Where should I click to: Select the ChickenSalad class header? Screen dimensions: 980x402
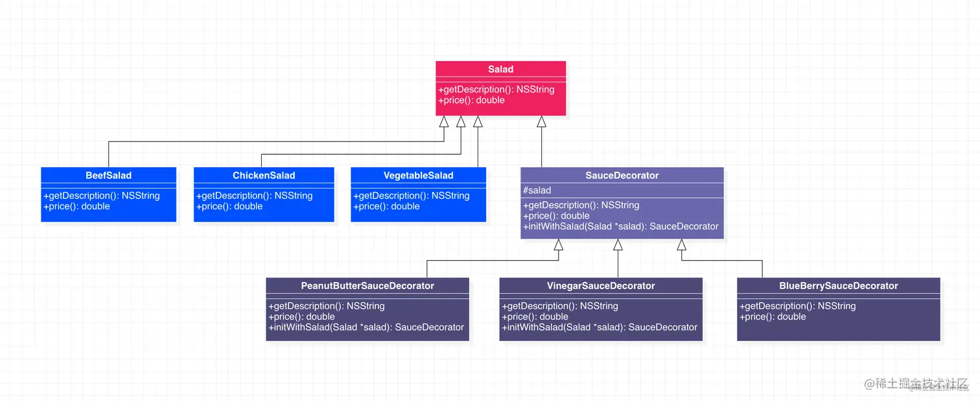coord(264,175)
